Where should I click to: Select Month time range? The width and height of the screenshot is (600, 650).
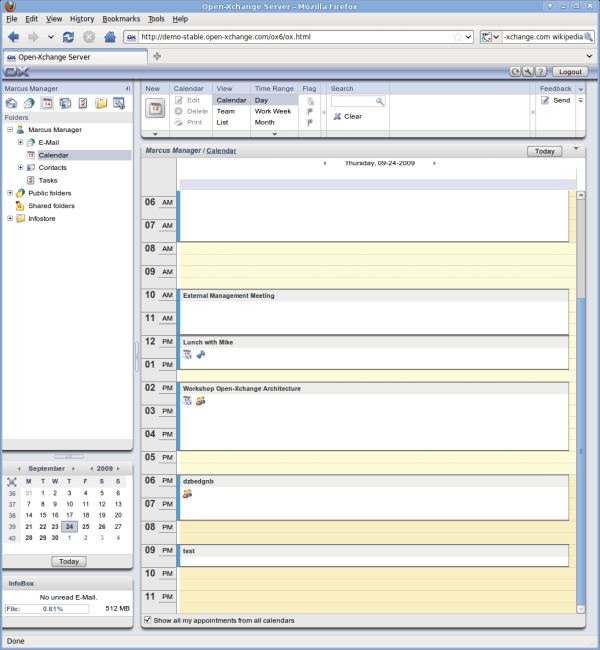click(x=265, y=122)
